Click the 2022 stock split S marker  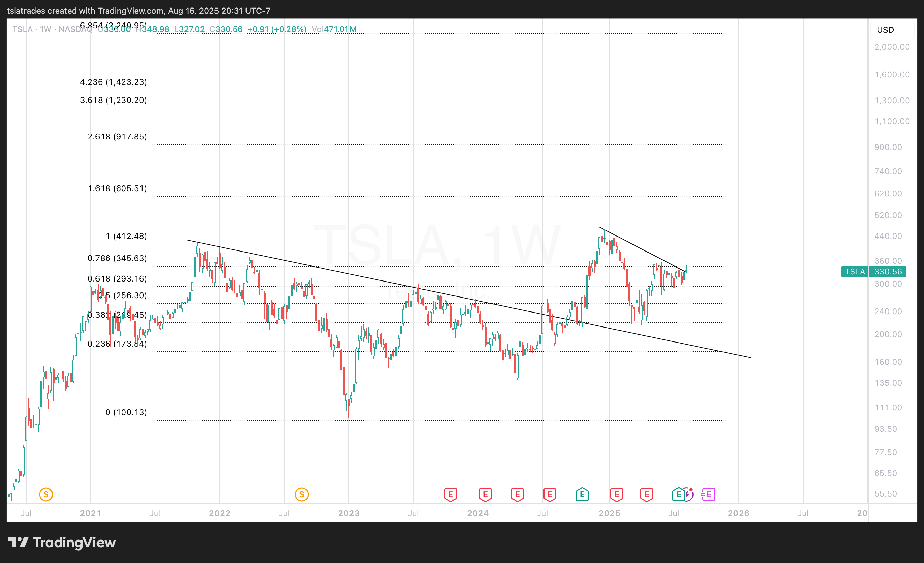(301, 494)
